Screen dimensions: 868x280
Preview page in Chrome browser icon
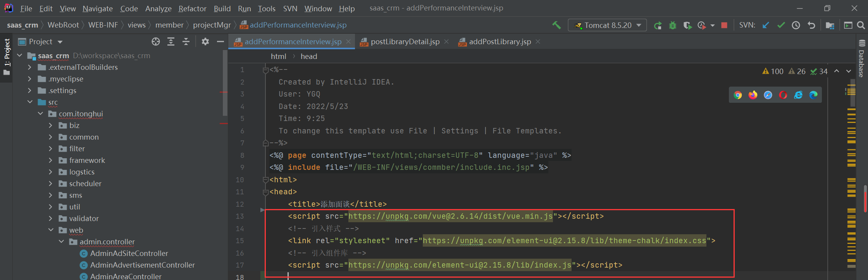738,95
